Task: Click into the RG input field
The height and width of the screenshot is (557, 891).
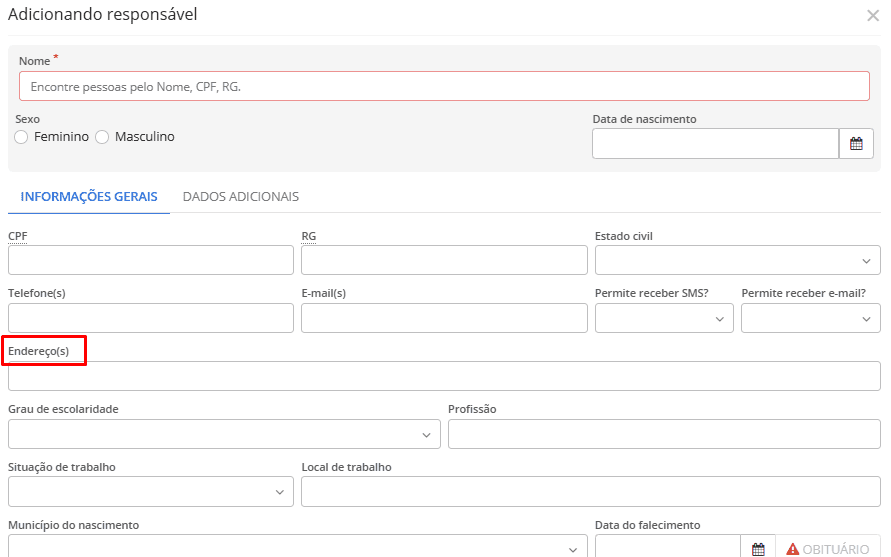Action: click(x=444, y=260)
